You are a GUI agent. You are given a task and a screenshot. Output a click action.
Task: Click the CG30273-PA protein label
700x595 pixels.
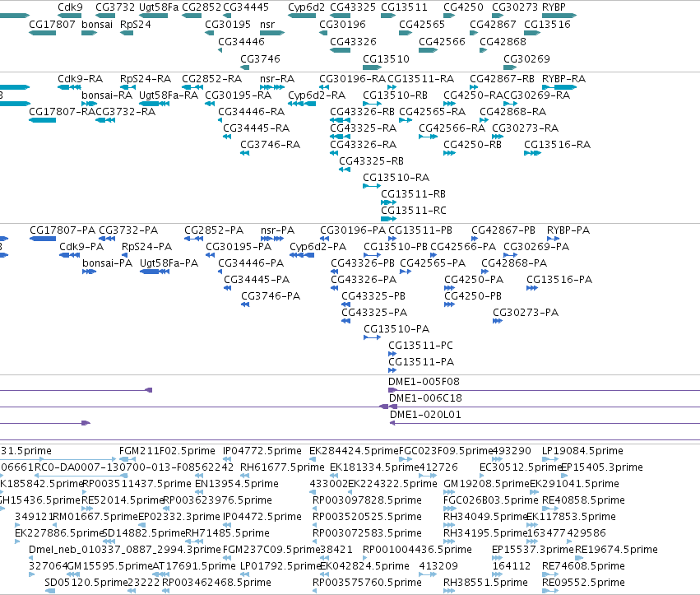tap(526, 313)
